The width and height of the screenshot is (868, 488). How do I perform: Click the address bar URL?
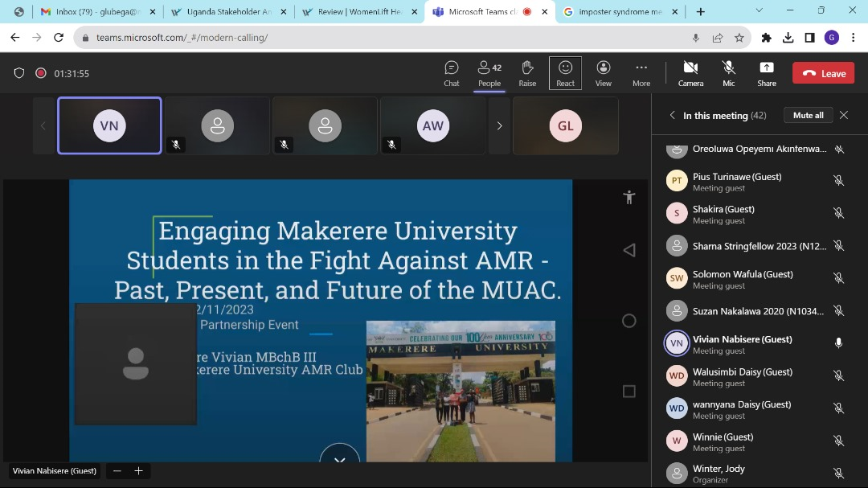click(182, 38)
